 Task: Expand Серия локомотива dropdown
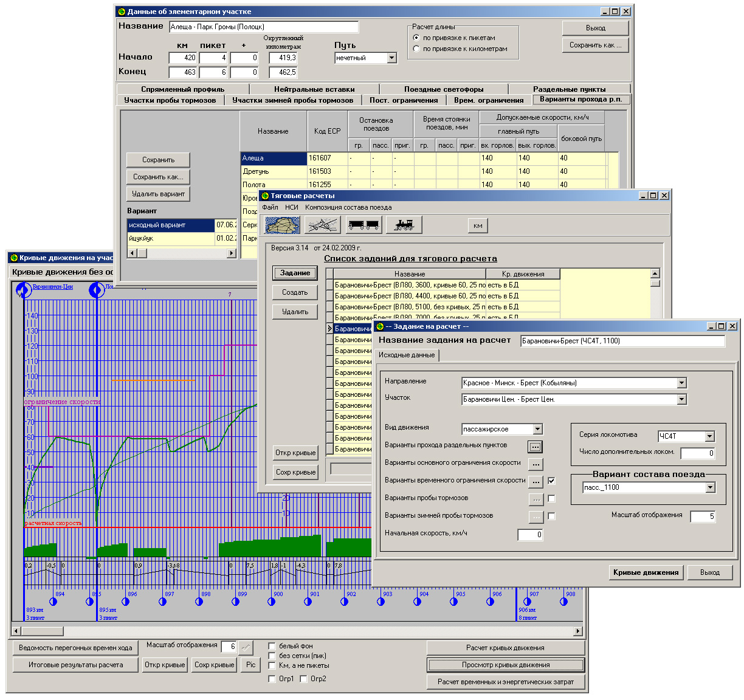pyautogui.click(x=709, y=436)
